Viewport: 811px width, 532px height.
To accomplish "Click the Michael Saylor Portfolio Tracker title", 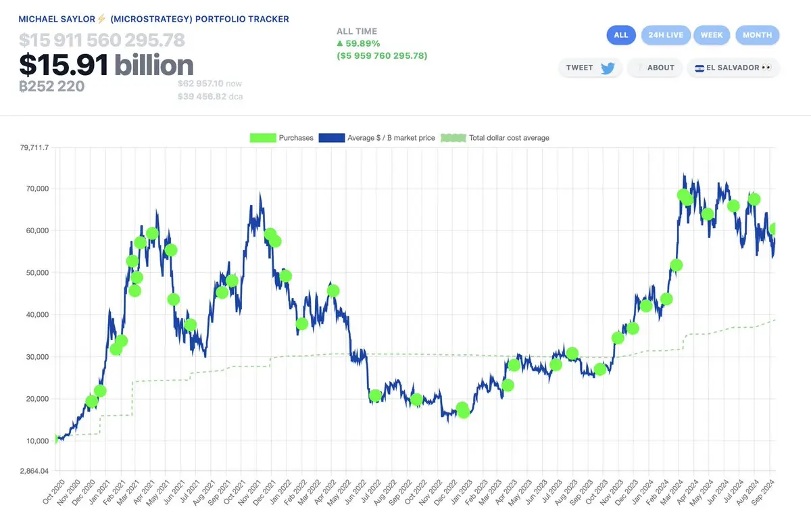I will click(154, 19).
